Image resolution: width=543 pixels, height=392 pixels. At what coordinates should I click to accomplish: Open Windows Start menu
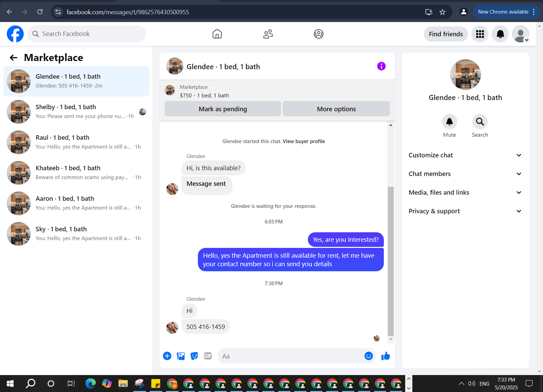coord(10,384)
